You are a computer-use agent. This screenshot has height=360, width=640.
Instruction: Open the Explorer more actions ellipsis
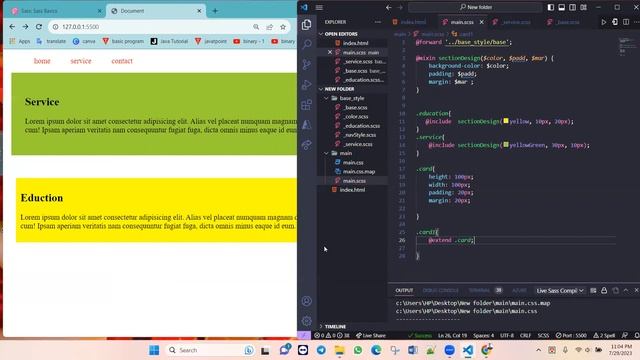pos(378,22)
